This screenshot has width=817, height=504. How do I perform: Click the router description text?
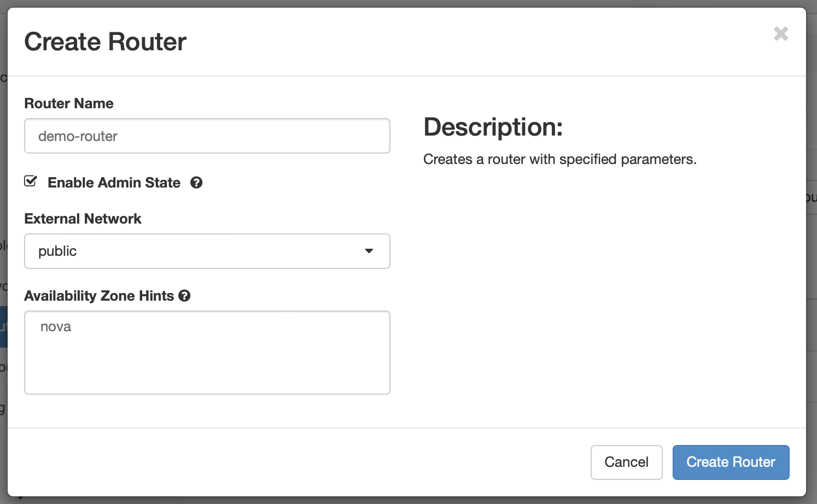[560, 159]
